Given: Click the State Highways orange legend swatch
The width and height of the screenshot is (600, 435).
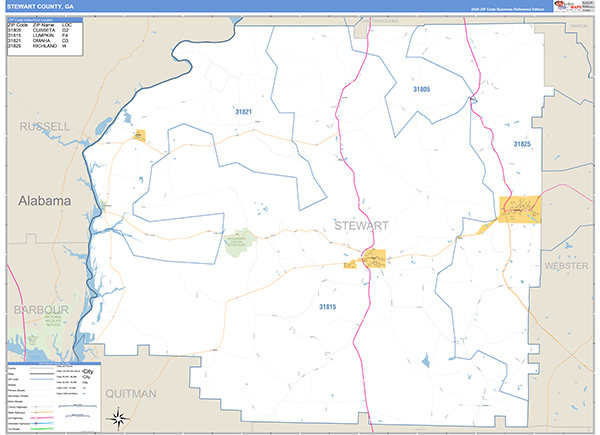Looking at the screenshot, I should pyautogui.click(x=41, y=412).
